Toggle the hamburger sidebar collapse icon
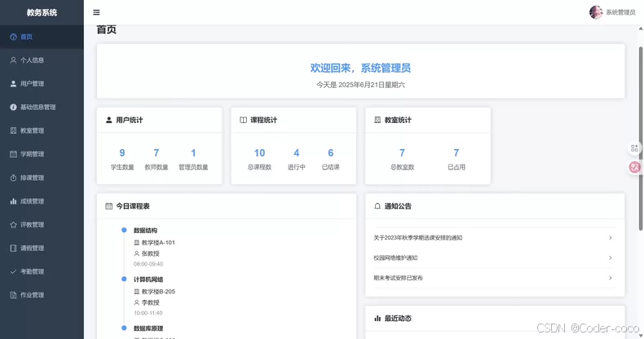 [96, 12]
